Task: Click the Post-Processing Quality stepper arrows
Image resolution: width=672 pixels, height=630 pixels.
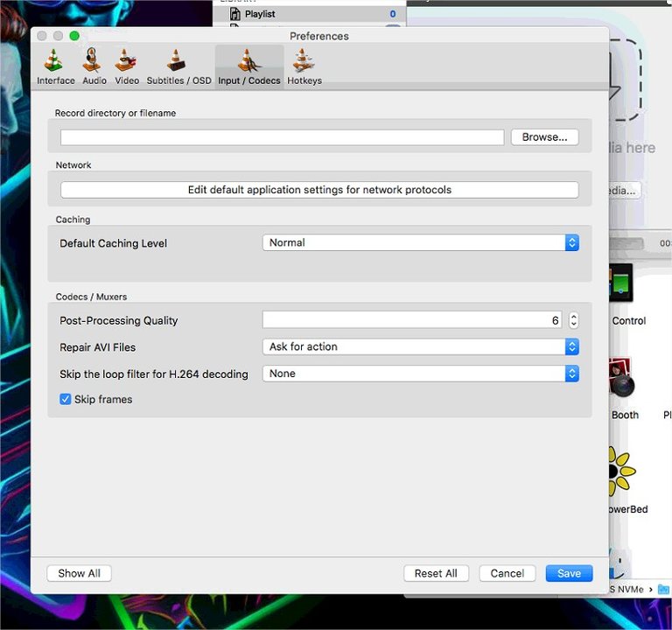Action: click(x=573, y=320)
